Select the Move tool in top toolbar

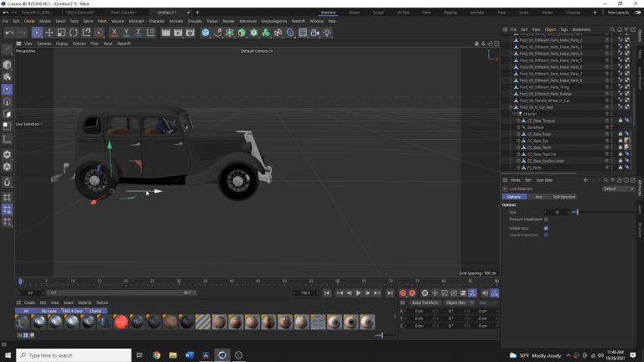pos(49,33)
